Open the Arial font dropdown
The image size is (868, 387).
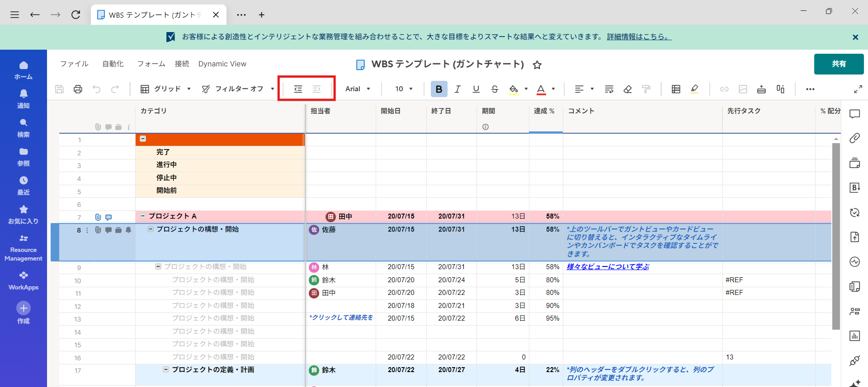tap(358, 89)
